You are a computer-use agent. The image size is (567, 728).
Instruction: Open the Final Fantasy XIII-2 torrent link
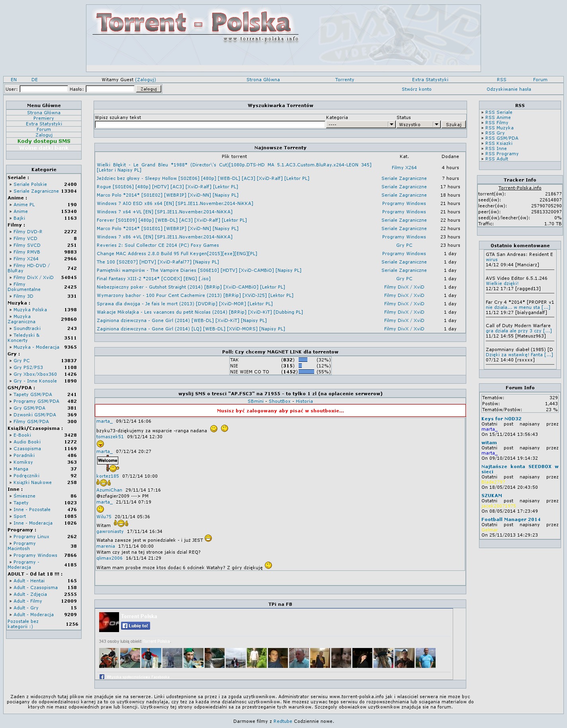tap(154, 279)
